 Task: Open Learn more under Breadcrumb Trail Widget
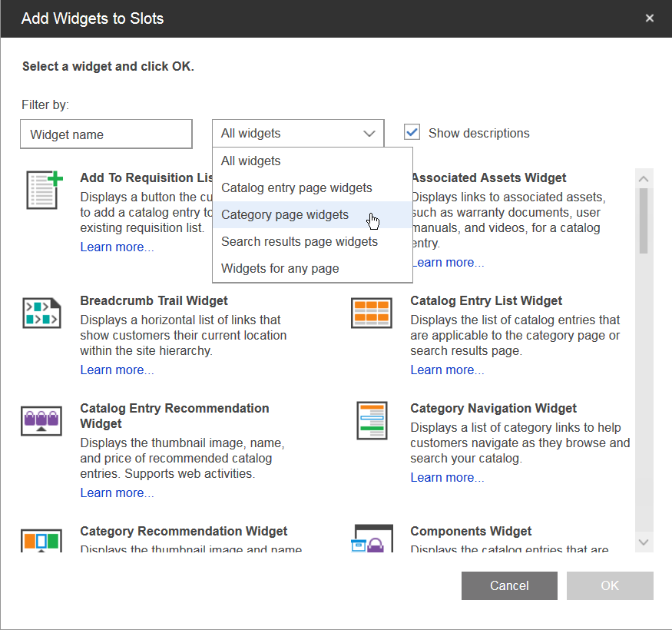[117, 370]
